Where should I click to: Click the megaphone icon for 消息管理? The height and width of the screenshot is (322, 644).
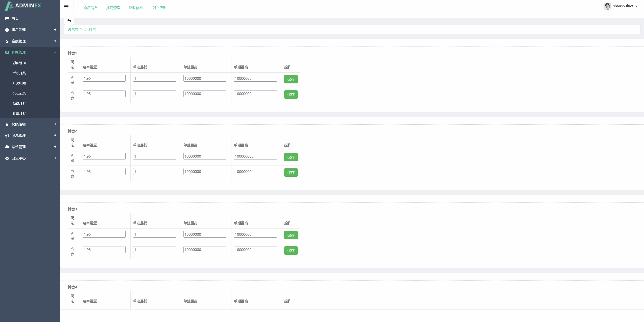7,136
